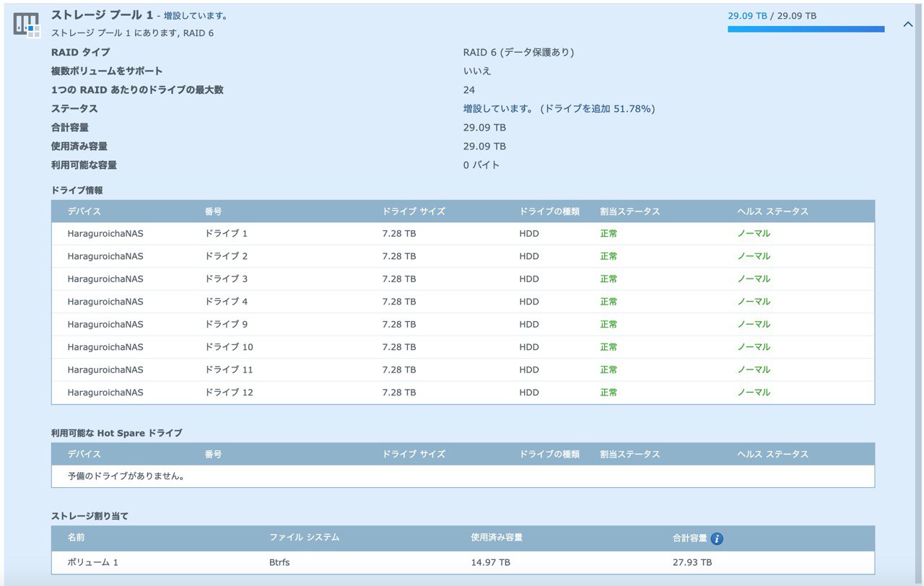Click the value 24 for maximum drives per RAID

click(x=469, y=89)
